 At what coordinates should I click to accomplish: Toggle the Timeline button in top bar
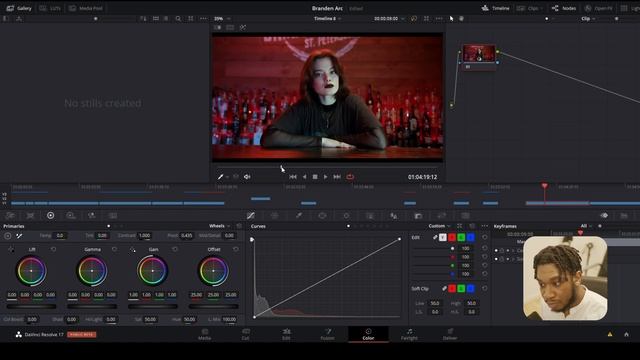click(495, 8)
